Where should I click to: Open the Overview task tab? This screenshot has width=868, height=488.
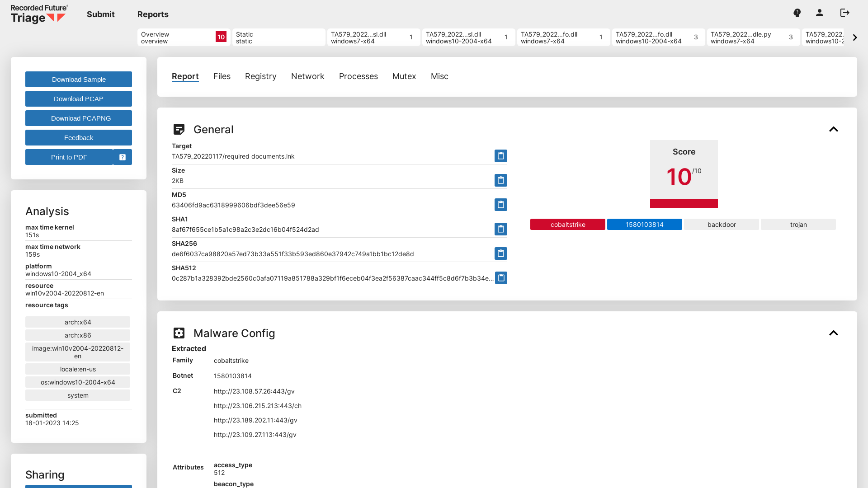(x=184, y=38)
